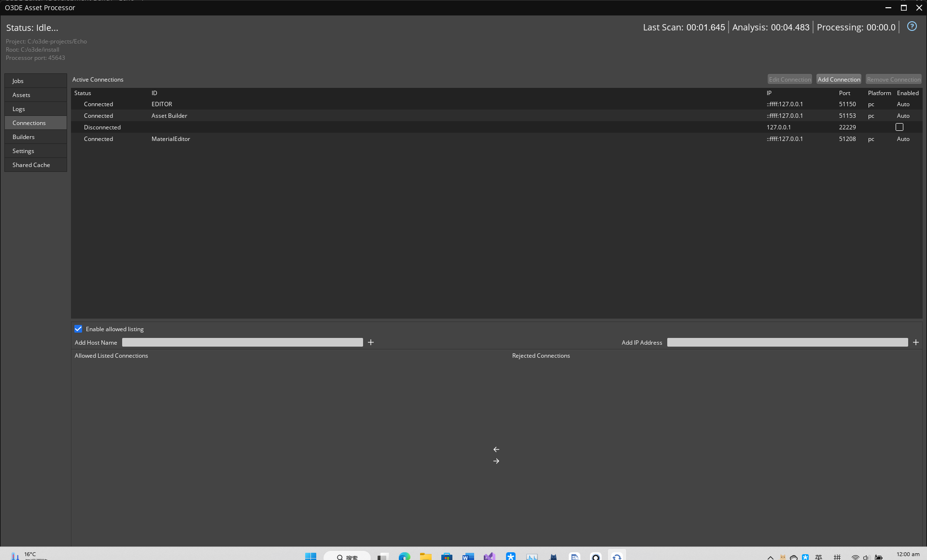Launch Word from the taskbar
927x560 pixels.
(467, 556)
